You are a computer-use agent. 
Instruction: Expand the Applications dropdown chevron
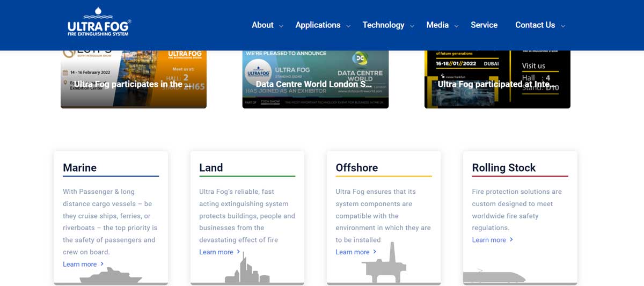348,26
